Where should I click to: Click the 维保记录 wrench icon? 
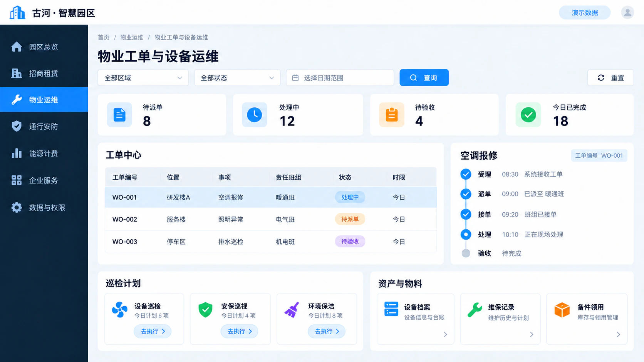point(475,309)
